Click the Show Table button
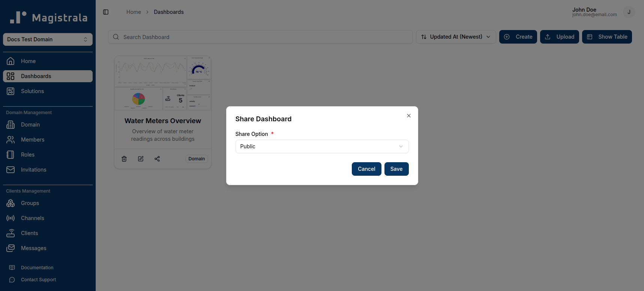The image size is (644, 291). click(x=607, y=37)
